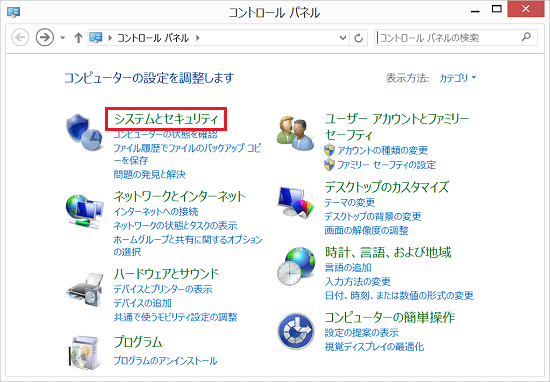Click テーマの変更 link

[350, 202]
